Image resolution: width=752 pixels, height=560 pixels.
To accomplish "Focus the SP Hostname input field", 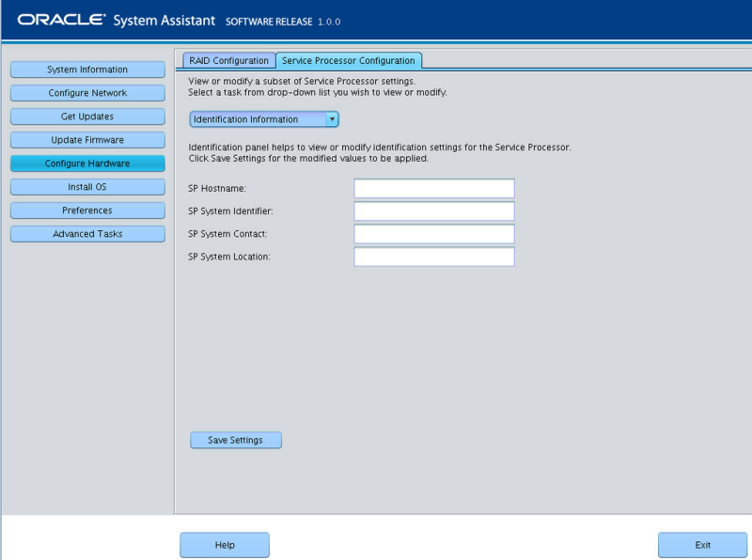I will (434, 189).
